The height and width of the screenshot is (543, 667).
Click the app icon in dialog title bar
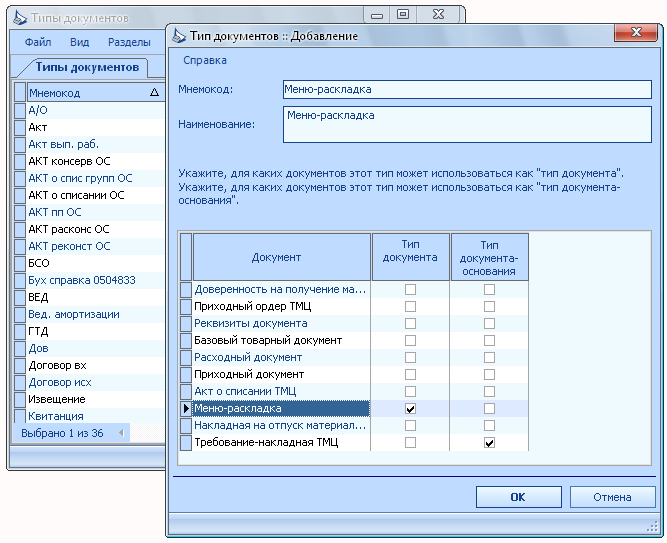click(179, 36)
